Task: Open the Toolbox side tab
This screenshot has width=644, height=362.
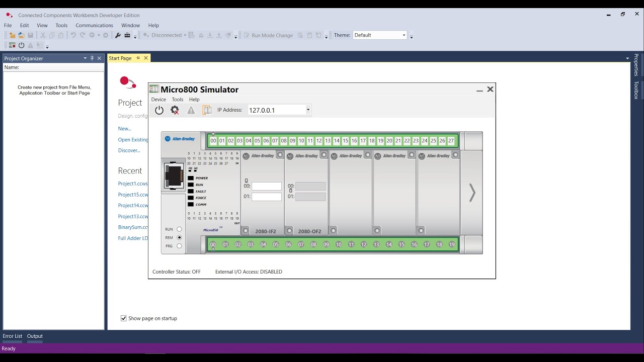Action: click(636, 90)
